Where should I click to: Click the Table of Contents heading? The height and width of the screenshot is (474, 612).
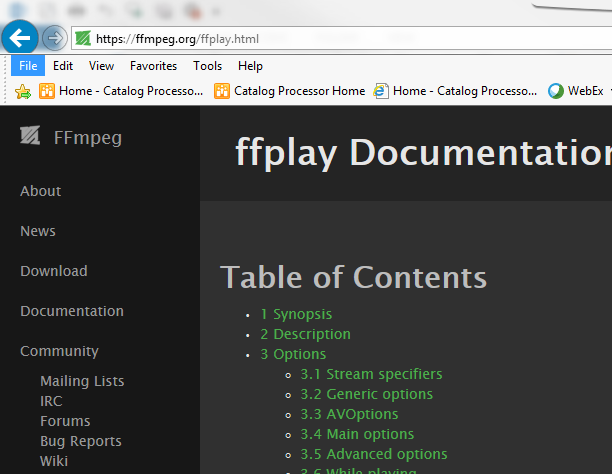(354, 277)
